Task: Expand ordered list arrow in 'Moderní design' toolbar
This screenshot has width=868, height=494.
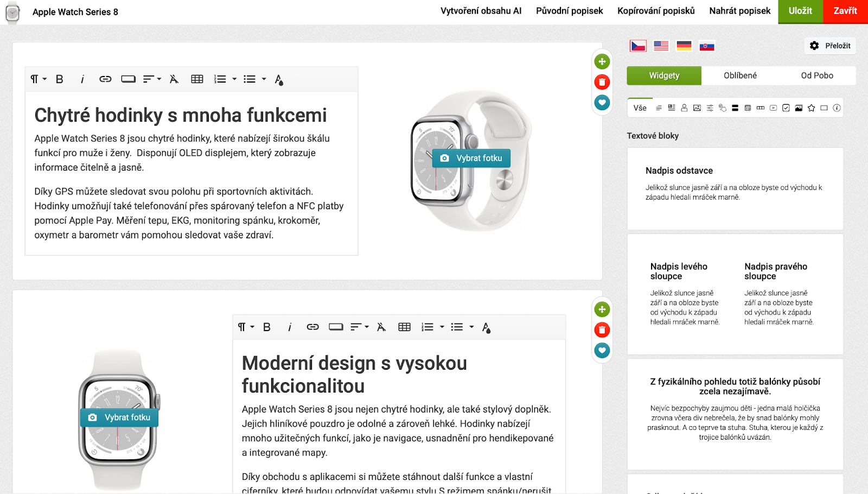Action: click(442, 327)
